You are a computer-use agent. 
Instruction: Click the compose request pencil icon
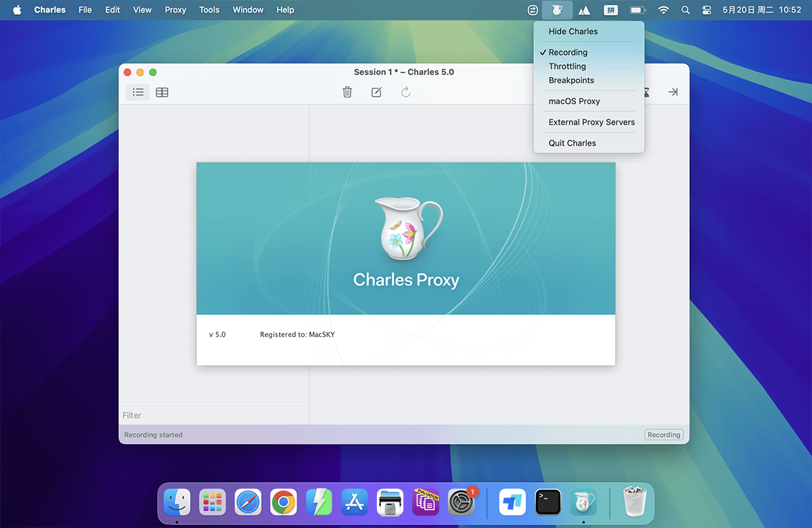coord(376,92)
